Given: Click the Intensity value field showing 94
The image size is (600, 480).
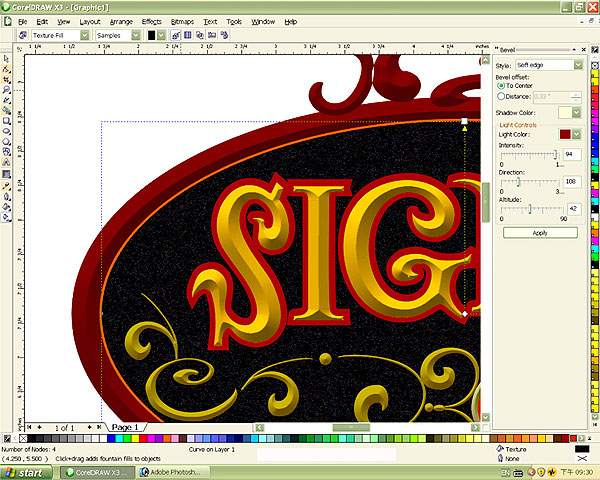Looking at the screenshot, I should (x=572, y=154).
